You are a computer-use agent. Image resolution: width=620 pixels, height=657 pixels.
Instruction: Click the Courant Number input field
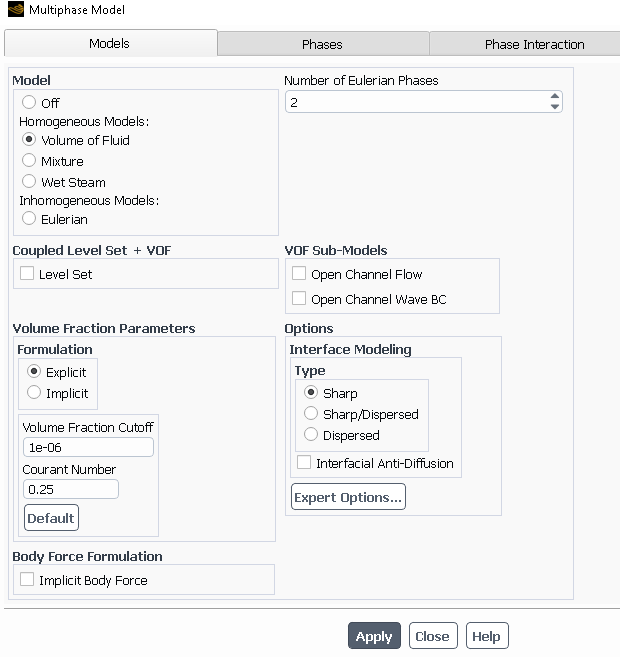coord(70,489)
